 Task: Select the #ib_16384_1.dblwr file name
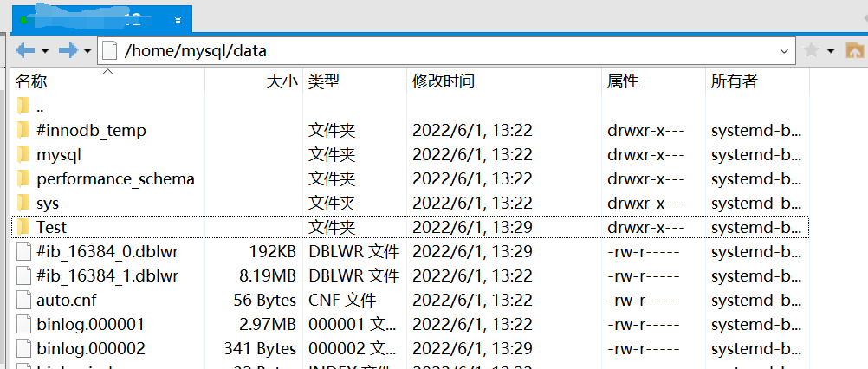pyautogui.click(x=107, y=276)
